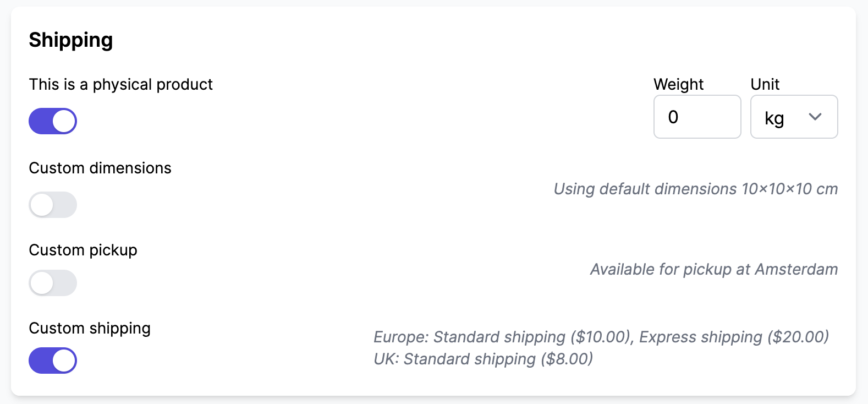
Task: Click the chevron next to kg
Action: coord(815,117)
